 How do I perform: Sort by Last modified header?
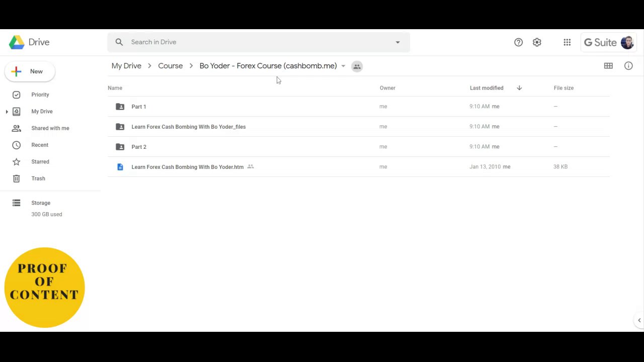coord(487,88)
